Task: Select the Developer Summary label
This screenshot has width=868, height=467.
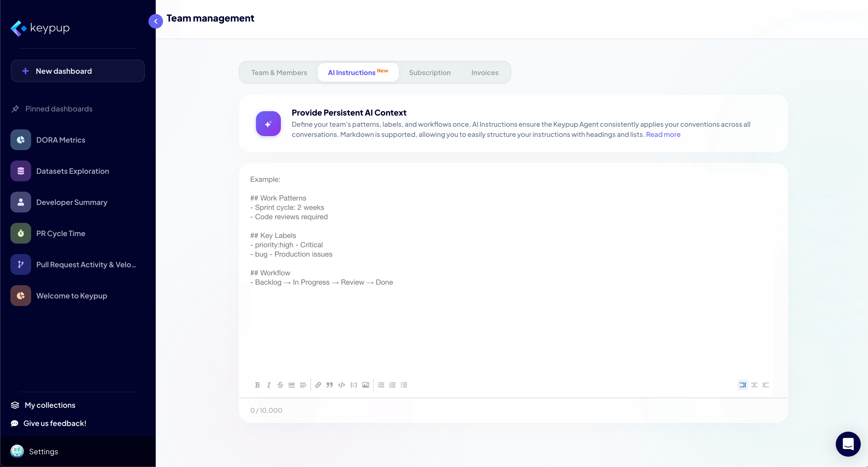Action: (x=72, y=202)
